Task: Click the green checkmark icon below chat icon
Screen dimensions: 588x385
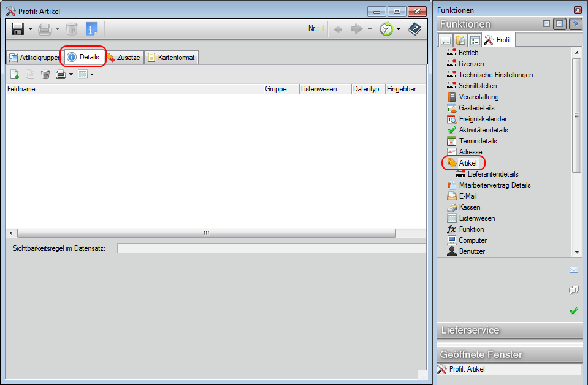Action: tap(573, 311)
